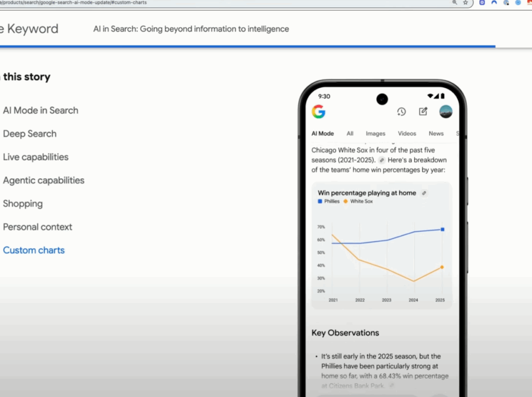
Task: Select the AI Mode tab
Action: (x=323, y=134)
